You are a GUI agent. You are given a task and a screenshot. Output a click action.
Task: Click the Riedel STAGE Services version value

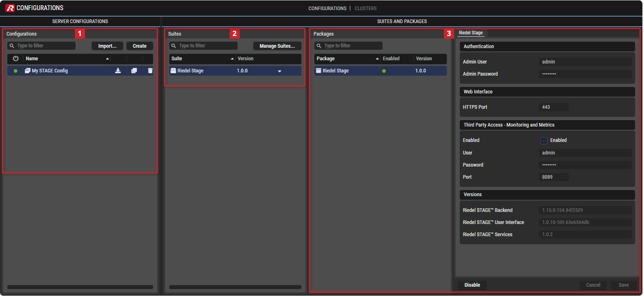(585, 235)
